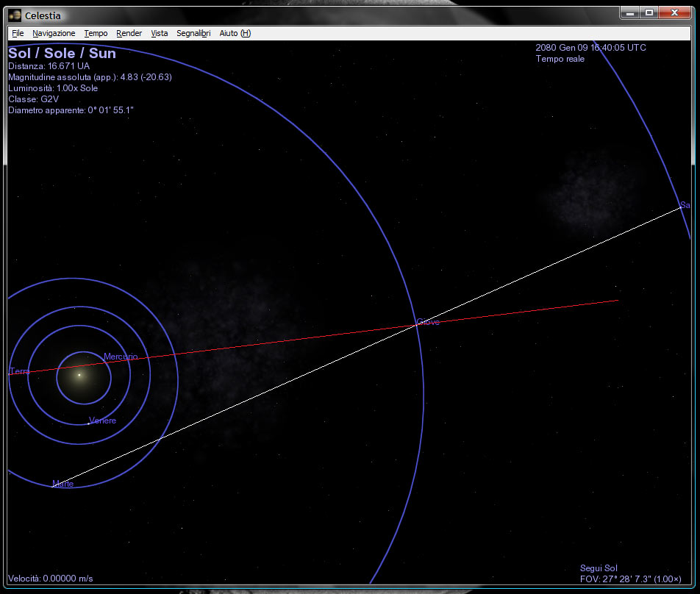The image size is (700, 594).
Task: Open the Tempo menu
Action: (96, 33)
